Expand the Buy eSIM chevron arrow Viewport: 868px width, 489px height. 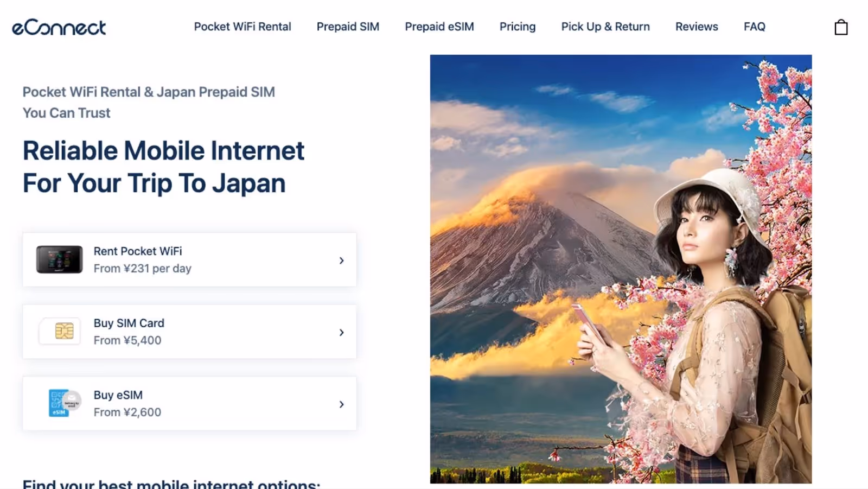pyautogui.click(x=341, y=404)
